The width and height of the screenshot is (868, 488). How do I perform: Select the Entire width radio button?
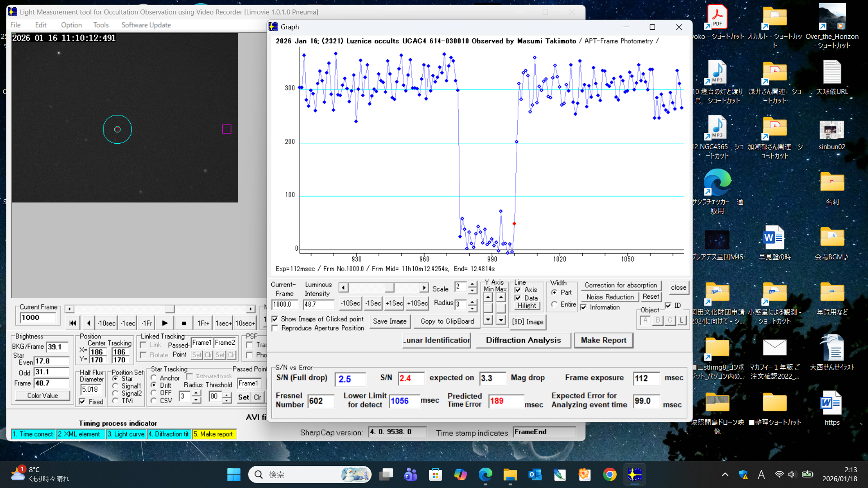(554, 305)
